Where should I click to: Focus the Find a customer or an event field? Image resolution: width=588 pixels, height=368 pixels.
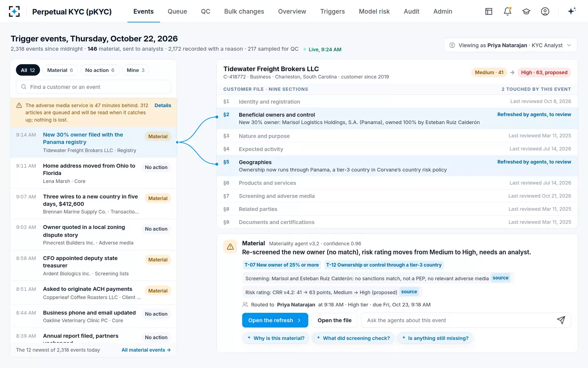pos(94,87)
